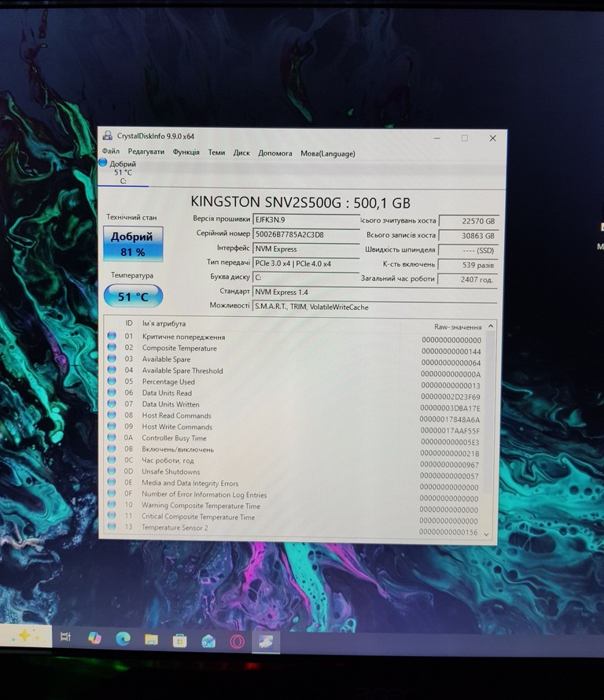The image size is (604, 700).
Task: Open the Диск menu
Action: click(x=241, y=153)
